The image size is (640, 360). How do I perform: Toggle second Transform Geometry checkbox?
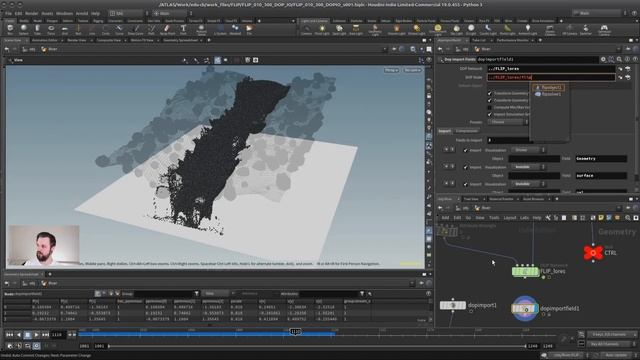tap(489, 100)
